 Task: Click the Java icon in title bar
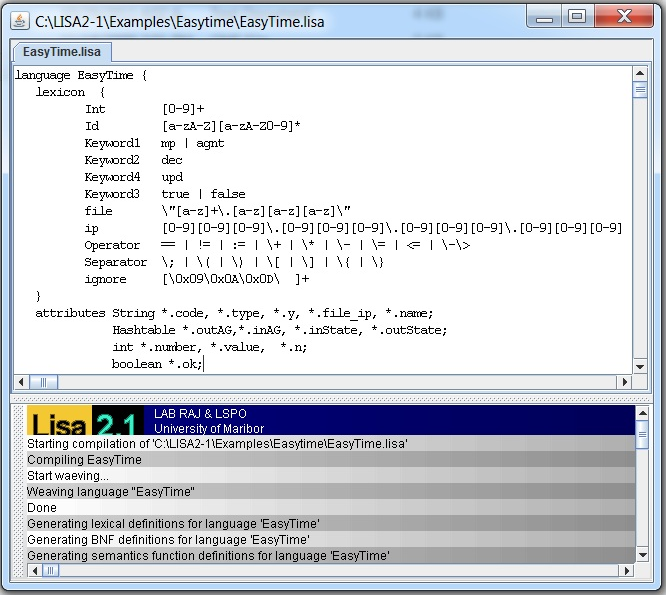click(20, 21)
